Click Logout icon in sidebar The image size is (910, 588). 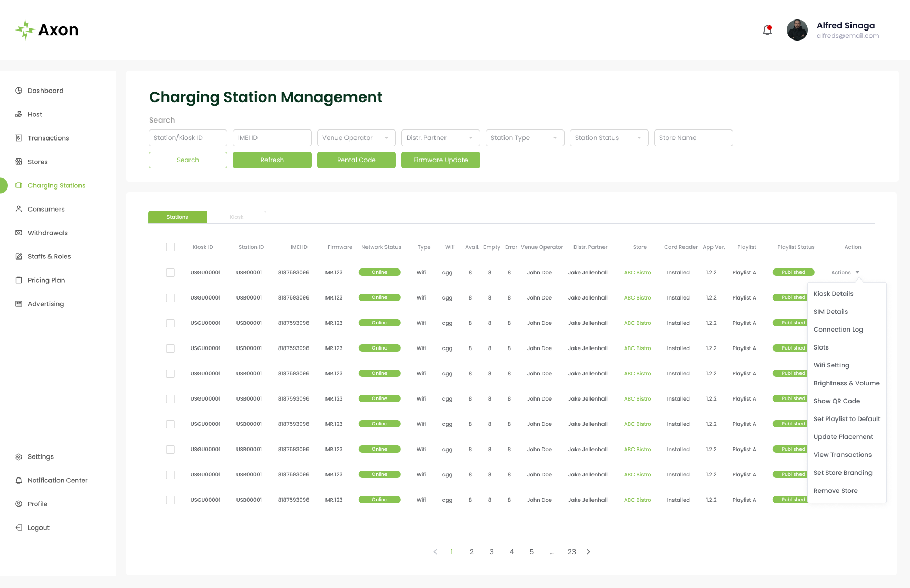(18, 527)
